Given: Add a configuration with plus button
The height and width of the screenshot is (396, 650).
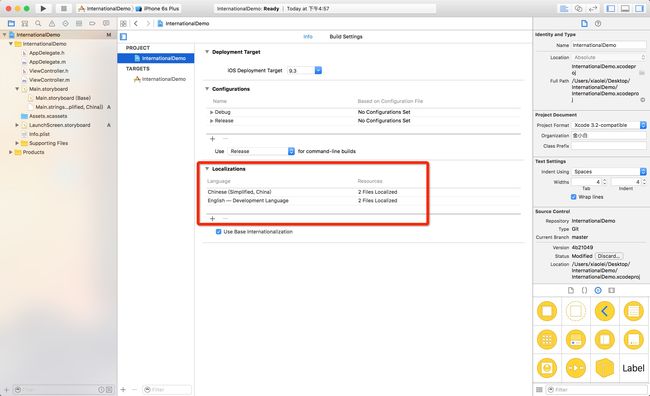Looking at the screenshot, I should [212, 139].
